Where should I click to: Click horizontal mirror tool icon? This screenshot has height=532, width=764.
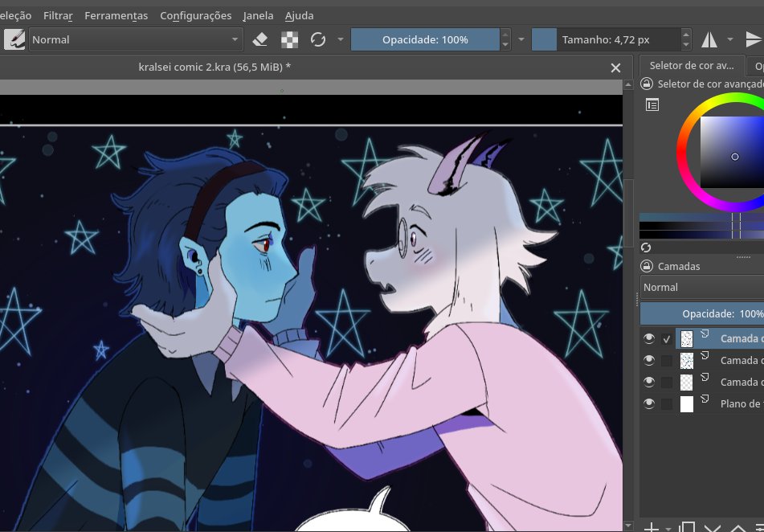[709, 39]
